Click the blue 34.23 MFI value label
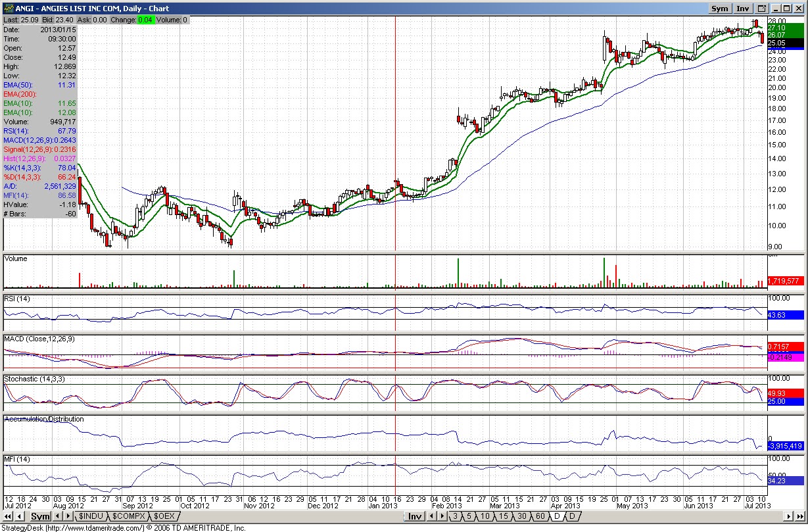This screenshot has height=532, width=808. click(786, 481)
